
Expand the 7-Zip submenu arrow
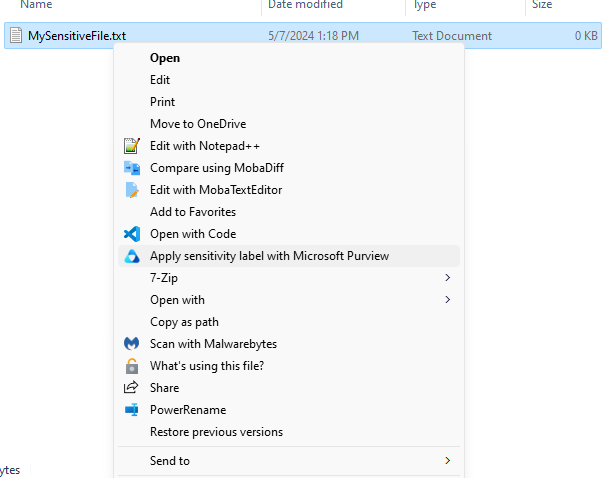point(447,278)
